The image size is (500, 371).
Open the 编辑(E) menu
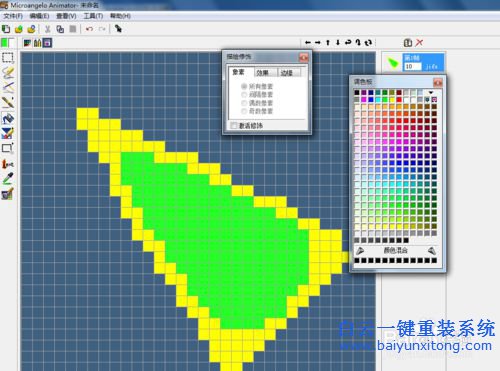[x=39, y=16]
